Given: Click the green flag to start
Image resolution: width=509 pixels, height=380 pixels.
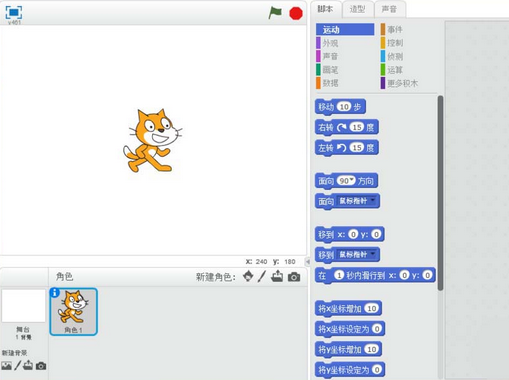Looking at the screenshot, I should tap(275, 13).
